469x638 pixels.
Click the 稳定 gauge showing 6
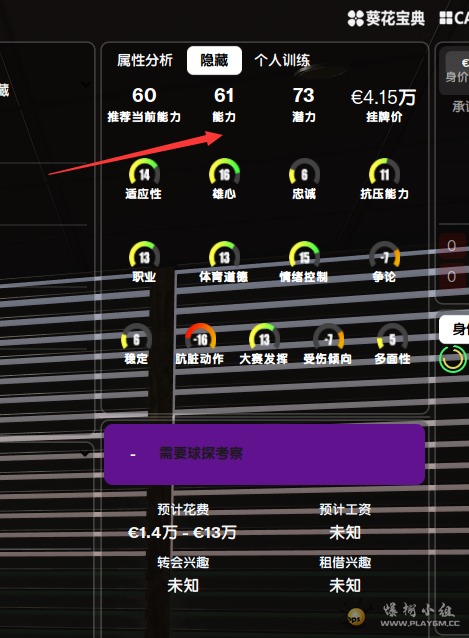pyautogui.click(x=136, y=338)
